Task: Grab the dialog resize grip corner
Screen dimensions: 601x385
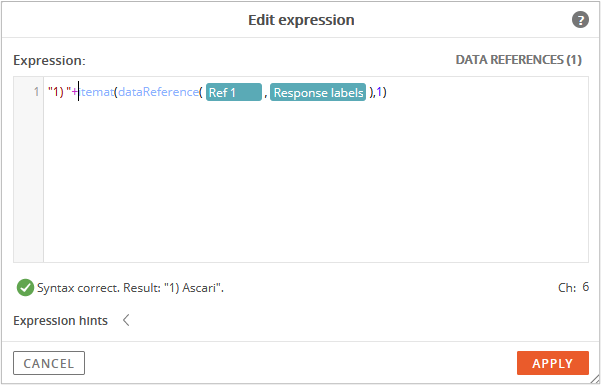Action: click(594, 378)
